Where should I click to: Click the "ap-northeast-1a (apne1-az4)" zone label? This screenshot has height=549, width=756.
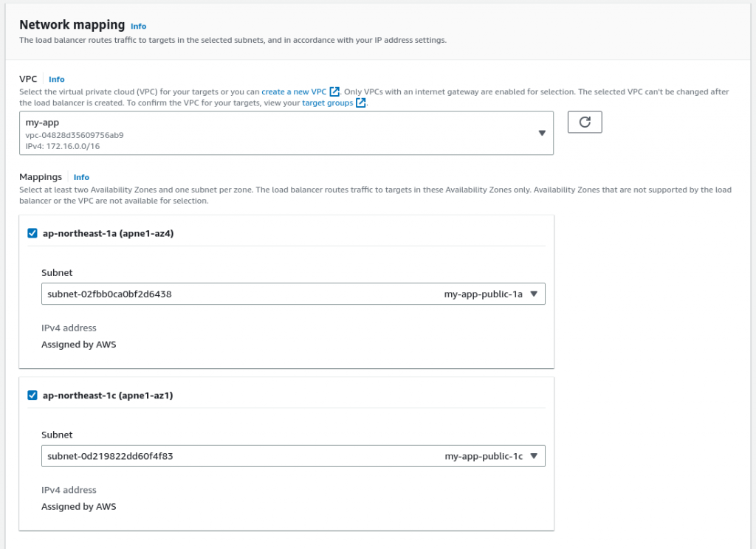pos(108,233)
